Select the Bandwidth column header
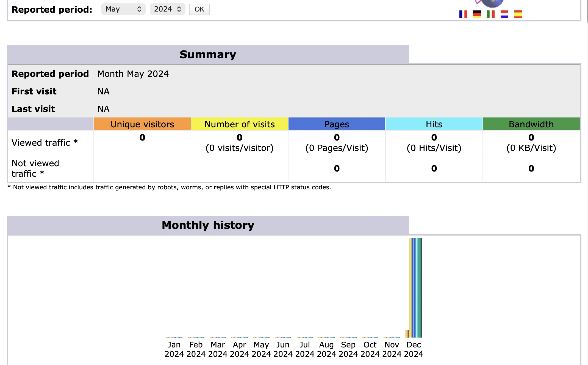This screenshot has height=365, width=588. tap(531, 124)
